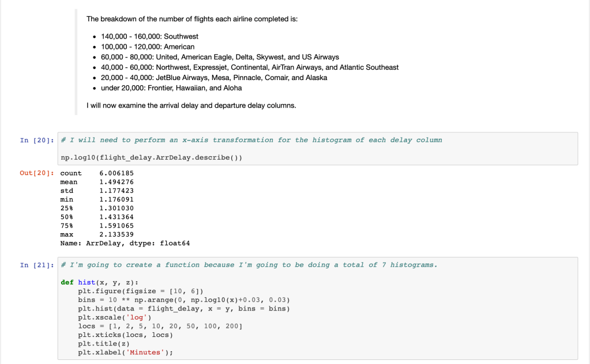Click the x-axis transformation comment line
The height and width of the screenshot is (364, 590).
tap(251, 140)
